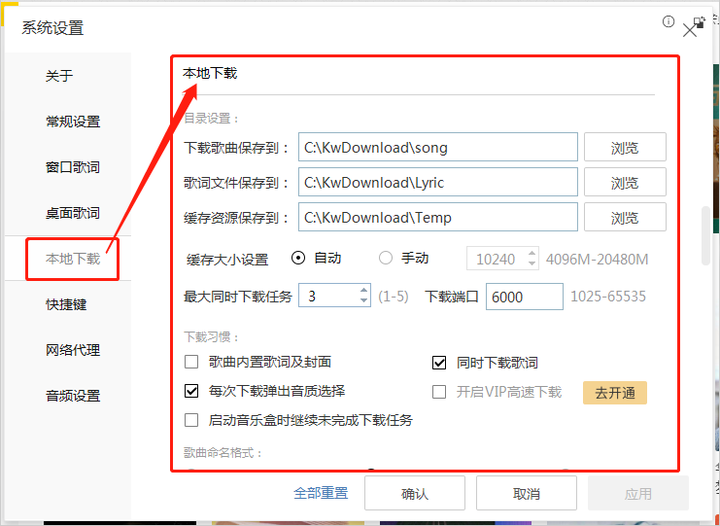Browse for 下载歌曲保存到 folder
720x526 pixels.
[625, 147]
